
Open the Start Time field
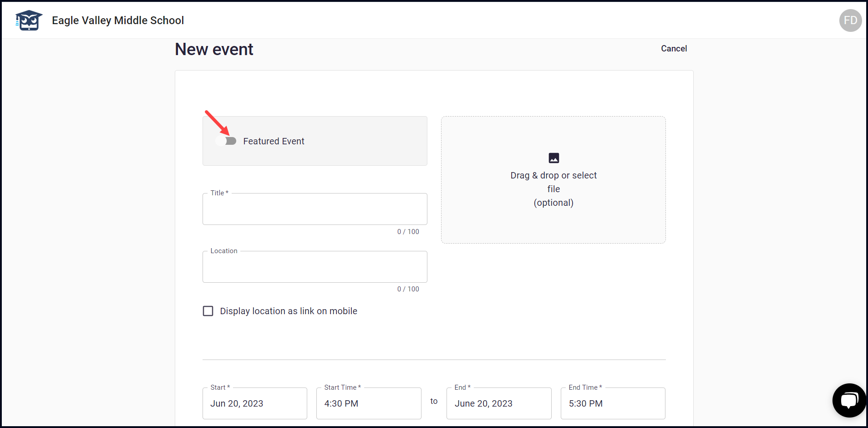[369, 403]
